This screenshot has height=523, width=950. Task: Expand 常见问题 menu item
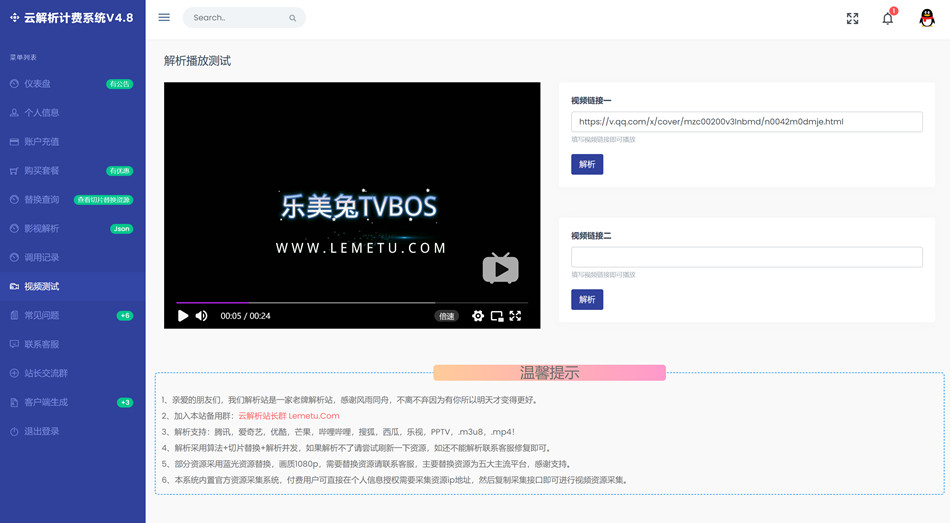73,315
